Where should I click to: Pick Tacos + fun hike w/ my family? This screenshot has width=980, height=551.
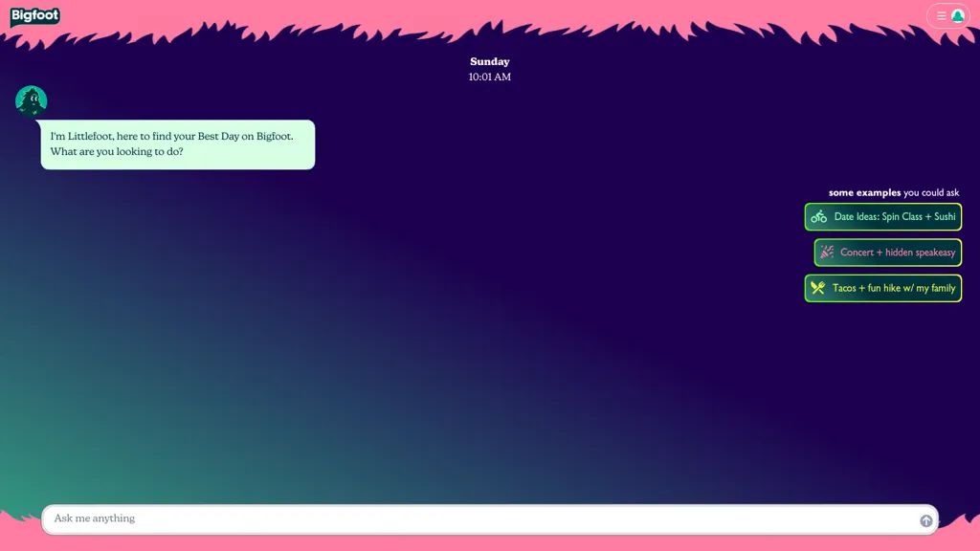click(x=883, y=288)
